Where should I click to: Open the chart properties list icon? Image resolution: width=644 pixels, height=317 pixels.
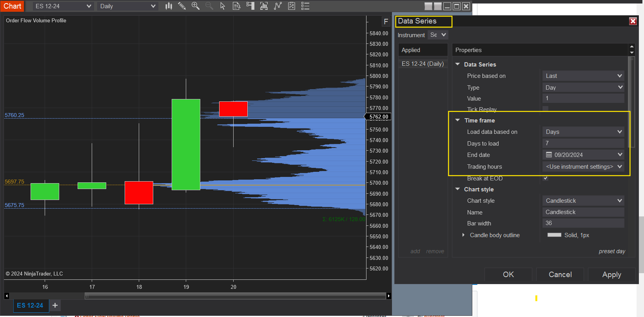305,6
